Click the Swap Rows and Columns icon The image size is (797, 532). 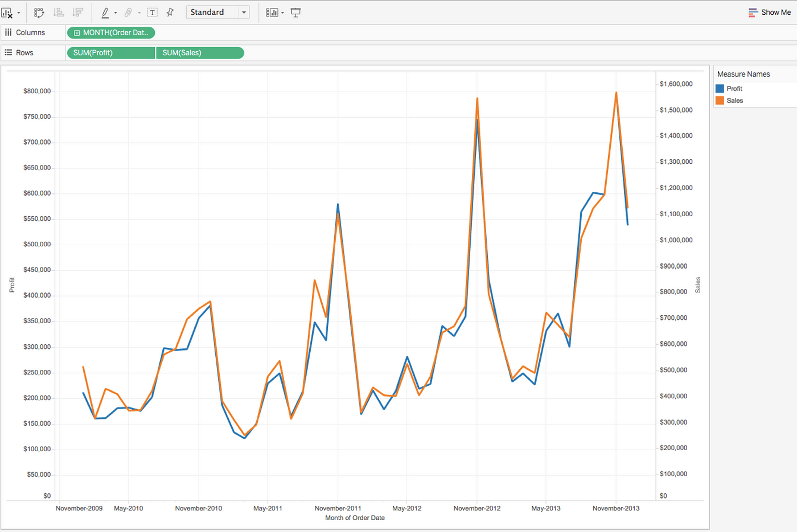pyautogui.click(x=39, y=13)
